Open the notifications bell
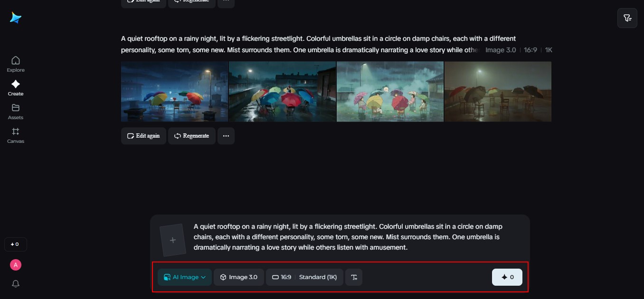The image size is (644, 299). tap(16, 284)
